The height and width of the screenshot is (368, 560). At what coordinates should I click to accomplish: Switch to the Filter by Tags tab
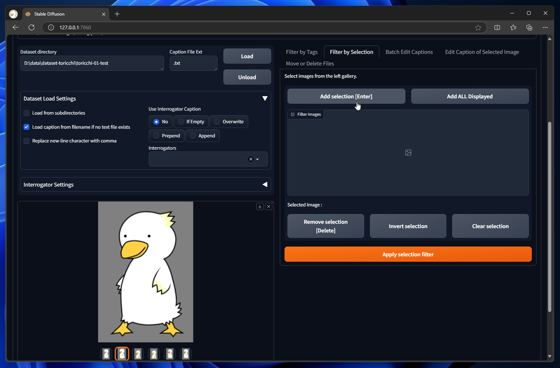(301, 52)
